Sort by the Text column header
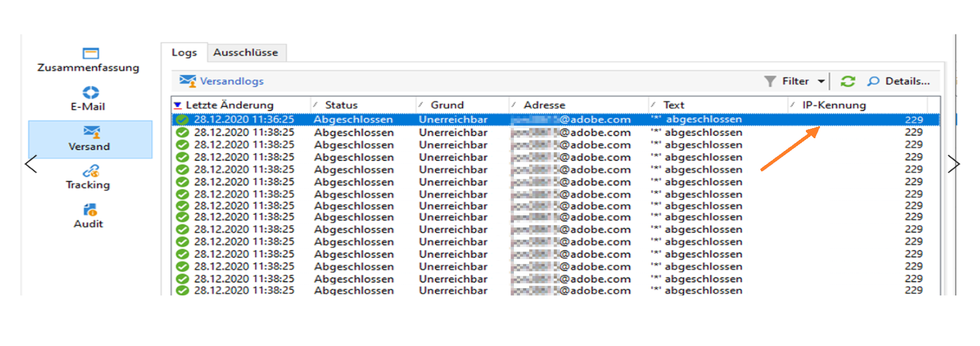 click(x=718, y=105)
